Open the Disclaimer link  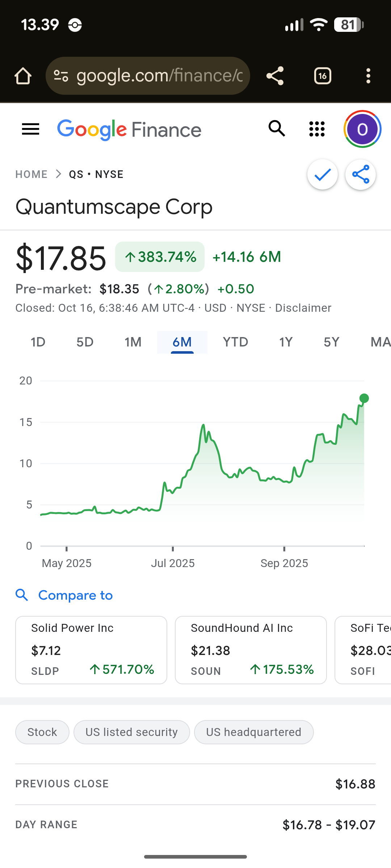click(x=303, y=308)
